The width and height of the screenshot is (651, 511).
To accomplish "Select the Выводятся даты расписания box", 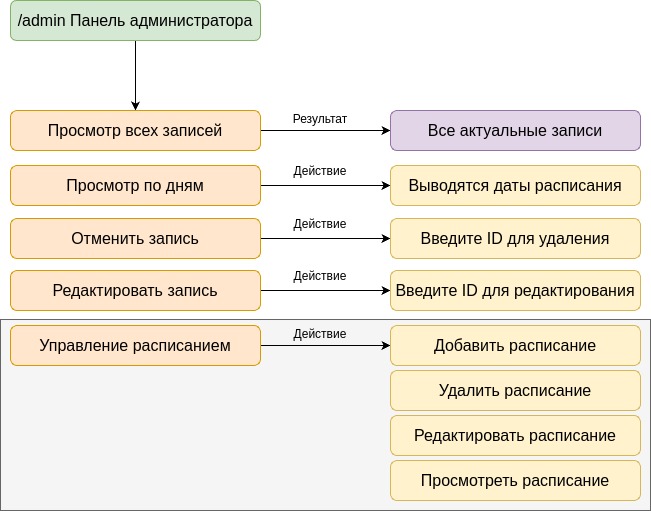I will pyautogui.click(x=514, y=185).
